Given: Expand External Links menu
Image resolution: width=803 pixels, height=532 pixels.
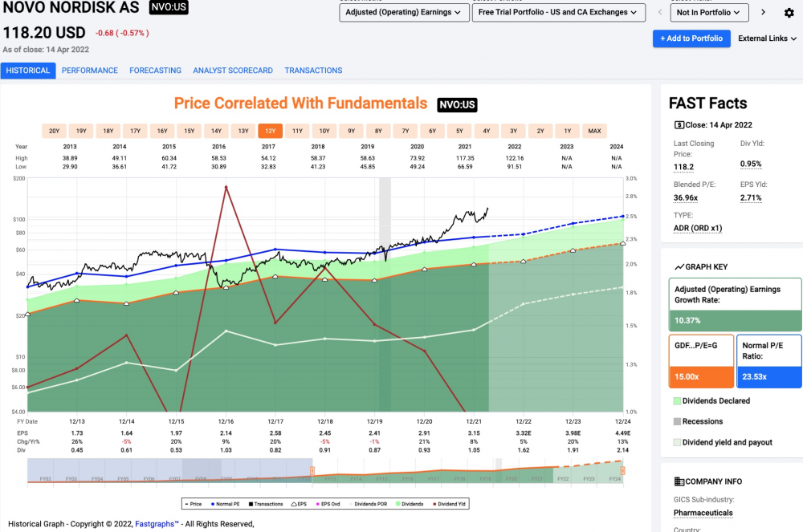Looking at the screenshot, I should tap(767, 39).
